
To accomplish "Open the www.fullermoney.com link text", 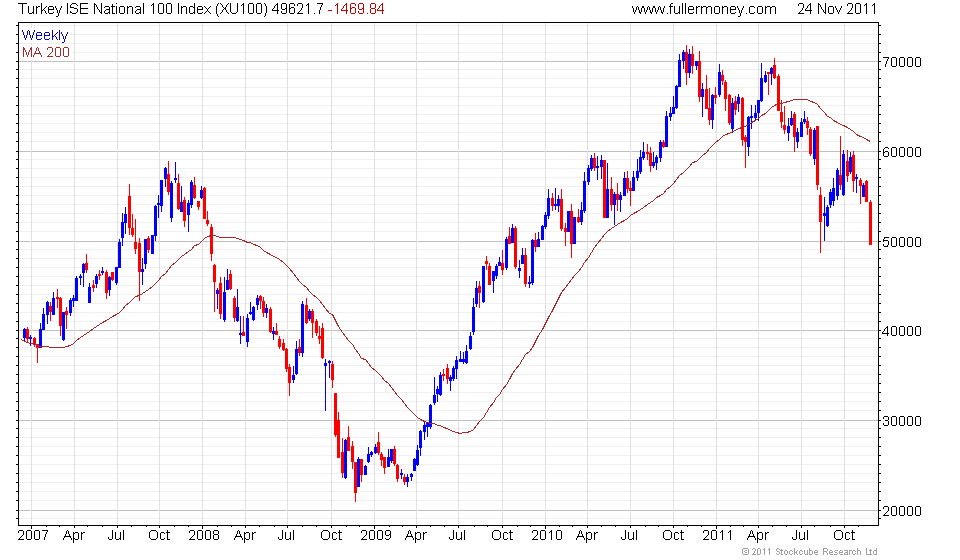I will 704,9.
